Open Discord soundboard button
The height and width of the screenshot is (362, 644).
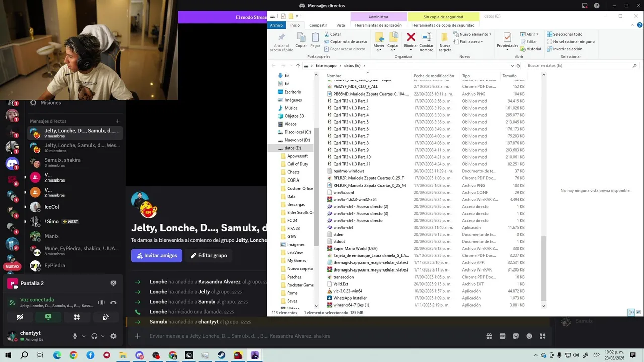[106, 317]
